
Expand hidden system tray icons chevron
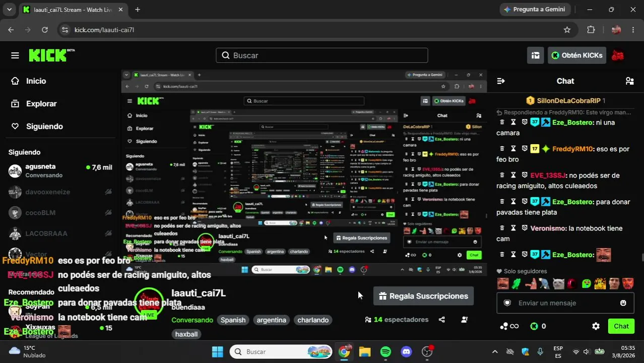(495, 351)
